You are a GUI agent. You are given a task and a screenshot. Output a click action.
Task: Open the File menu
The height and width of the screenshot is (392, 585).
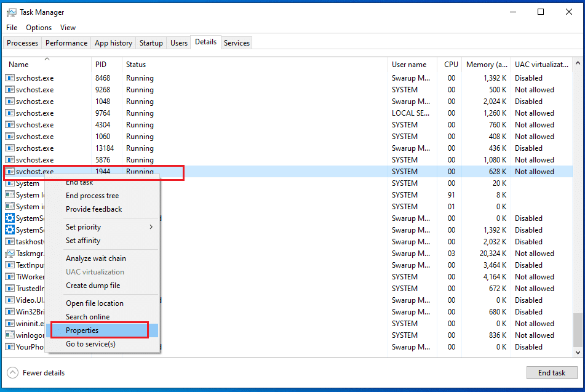pos(12,28)
